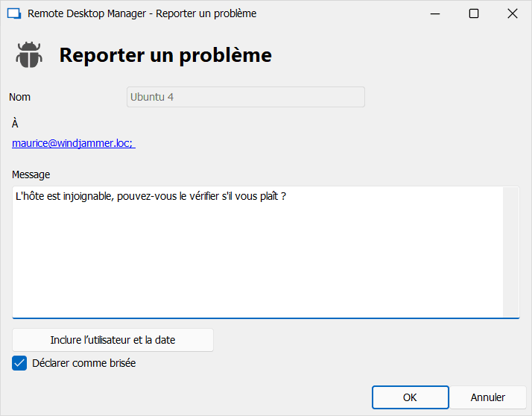
Task: Click the Message label above the text box
Action: (x=31, y=174)
